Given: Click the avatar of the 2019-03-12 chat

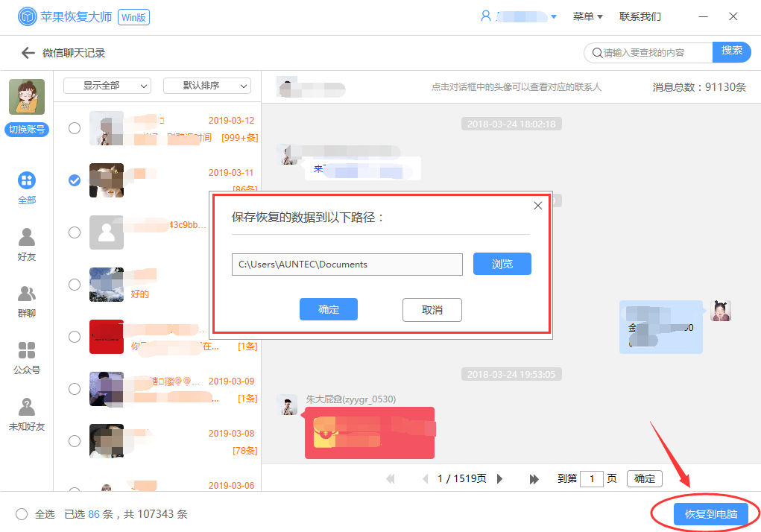Looking at the screenshot, I should tap(107, 128).
